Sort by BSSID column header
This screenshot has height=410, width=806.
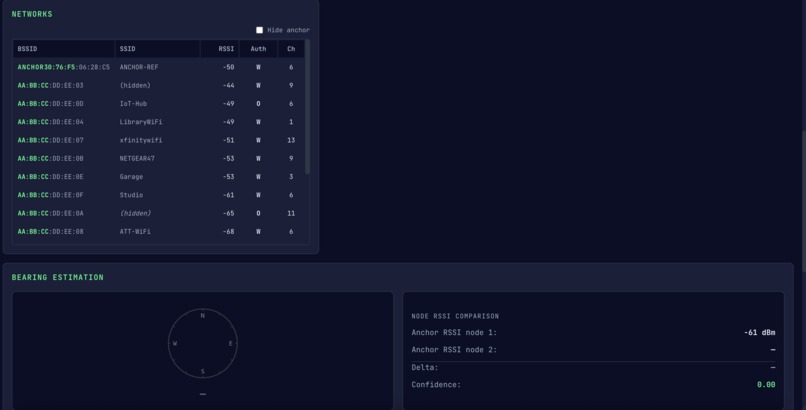64,49
